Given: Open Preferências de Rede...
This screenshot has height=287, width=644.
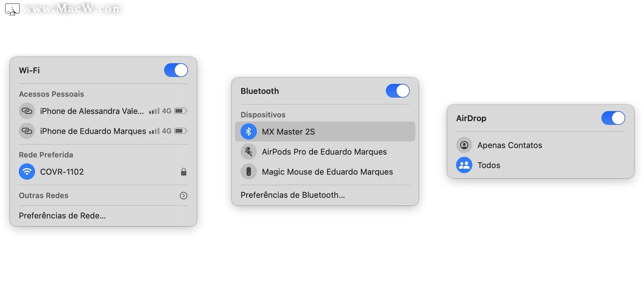Looking at the screenshot, I should point(62,216).
